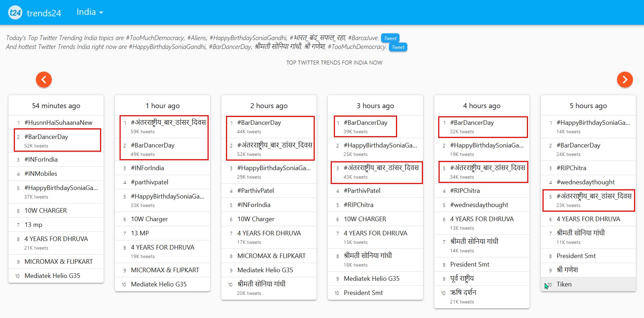Viewport: 644px width, 318px height.
Task: Open the #INMobiles trend
Action: (x=41, y=174)
